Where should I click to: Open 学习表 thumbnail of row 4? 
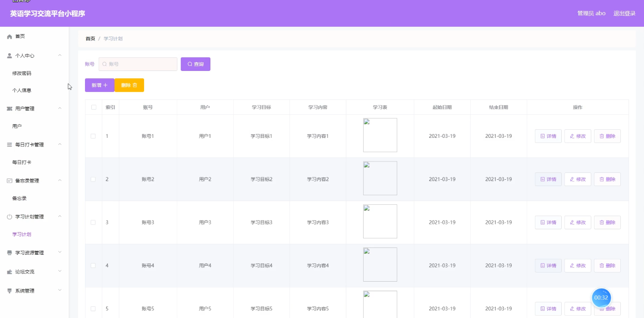tap(380, 264)
